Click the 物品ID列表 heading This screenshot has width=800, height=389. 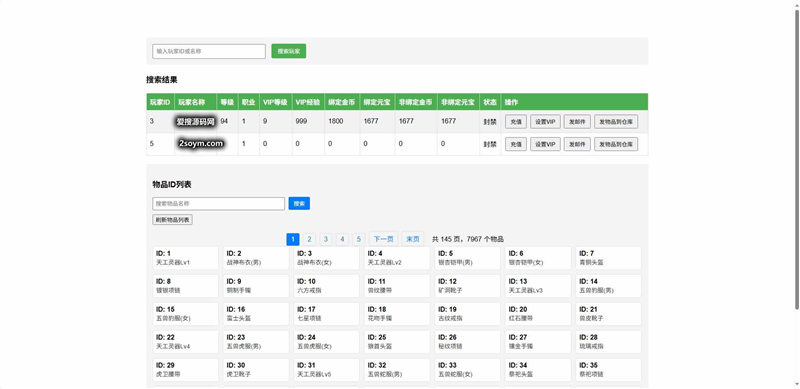point(172,185)
